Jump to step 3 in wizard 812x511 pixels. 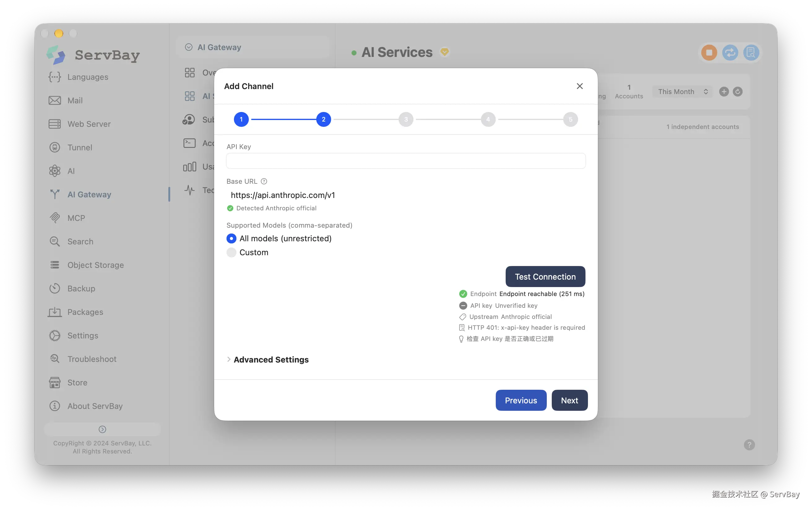click(x=406, y=119)
